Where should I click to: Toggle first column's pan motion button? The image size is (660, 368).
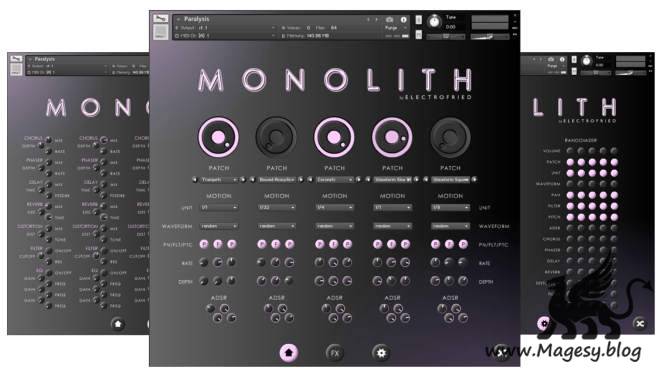click(x=204, y=244)
